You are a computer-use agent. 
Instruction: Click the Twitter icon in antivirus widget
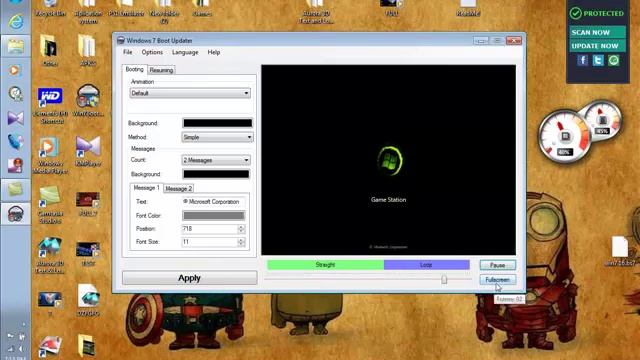pyautogui.click(x=598, y=60)
